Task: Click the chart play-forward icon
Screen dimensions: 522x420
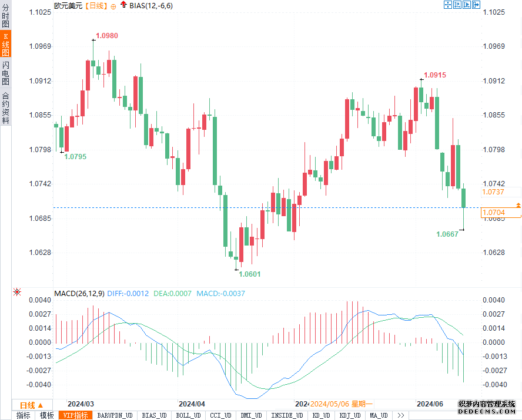Action: coord(467,5)
